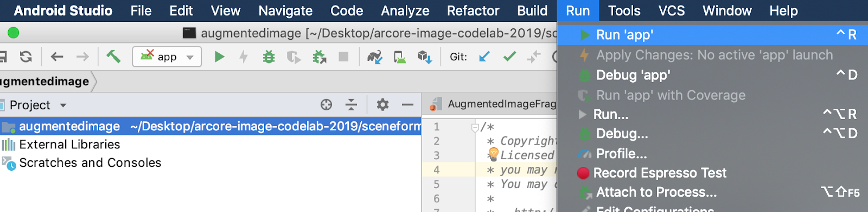The height and width of the screenshot is (212, 868).
Task: Click the Collapse All icon in Project panel
Action: 351,104
